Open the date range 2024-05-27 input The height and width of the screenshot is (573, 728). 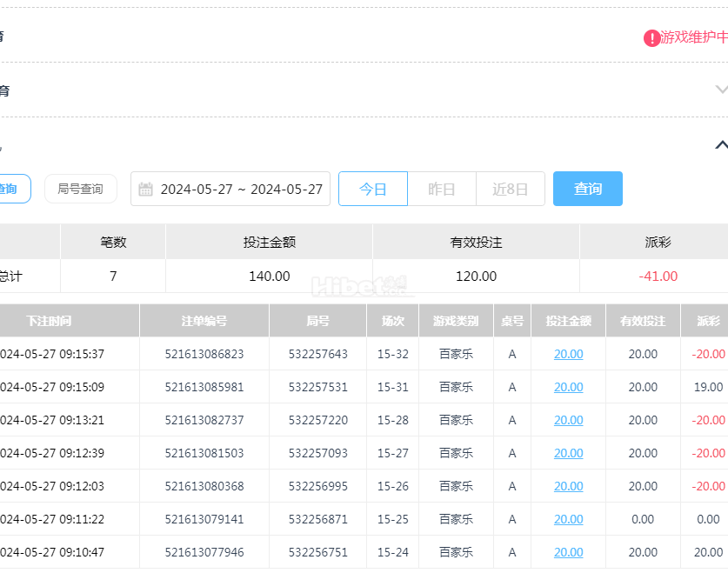[x=230, y=189]
